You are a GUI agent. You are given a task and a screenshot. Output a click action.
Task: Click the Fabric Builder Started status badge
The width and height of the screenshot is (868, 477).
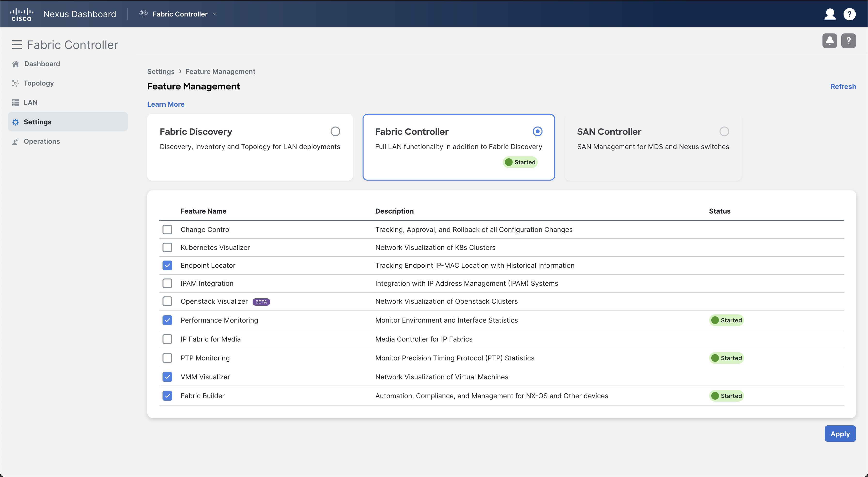tap(726, 396)
